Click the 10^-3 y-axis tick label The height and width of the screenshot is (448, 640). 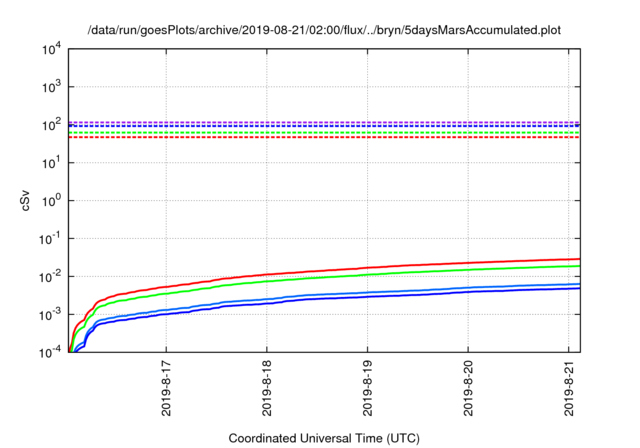(50, 315)
